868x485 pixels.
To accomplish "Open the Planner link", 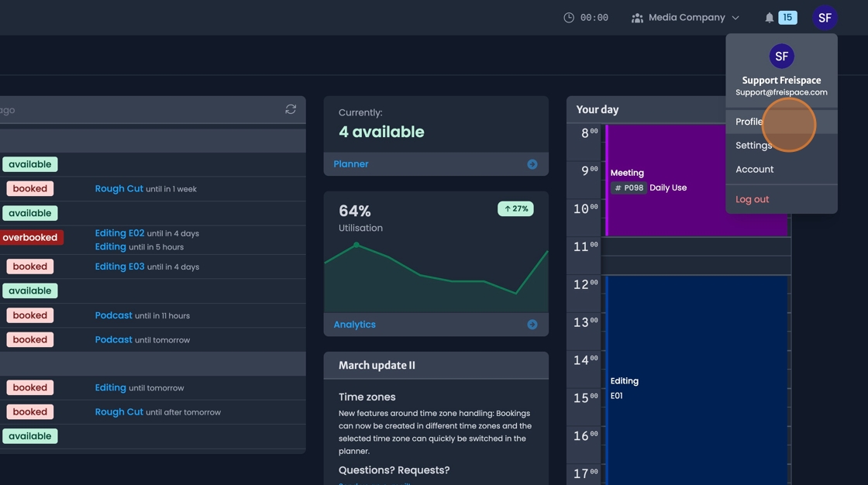I will click(351, 164).
